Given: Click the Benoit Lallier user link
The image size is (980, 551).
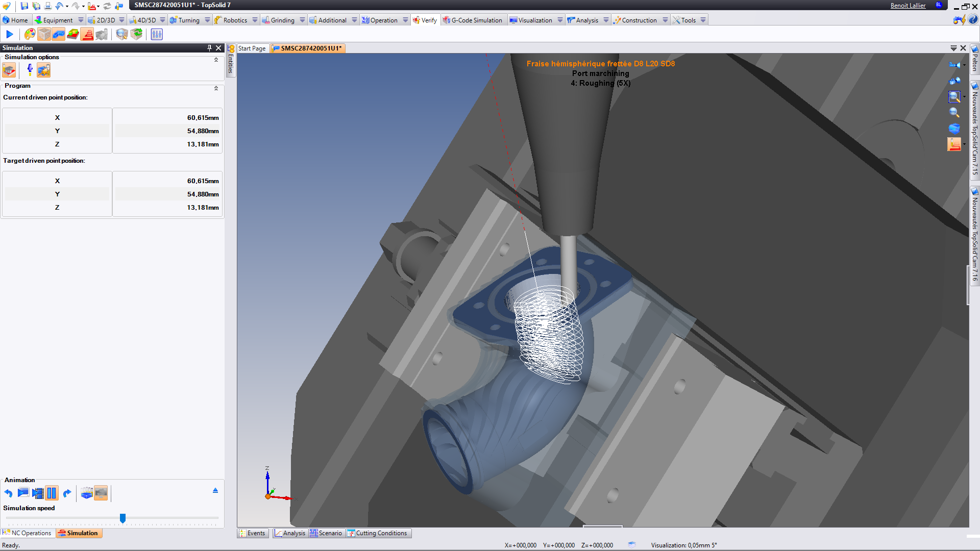Looking at the screenshot, I should tap(908, 6).
